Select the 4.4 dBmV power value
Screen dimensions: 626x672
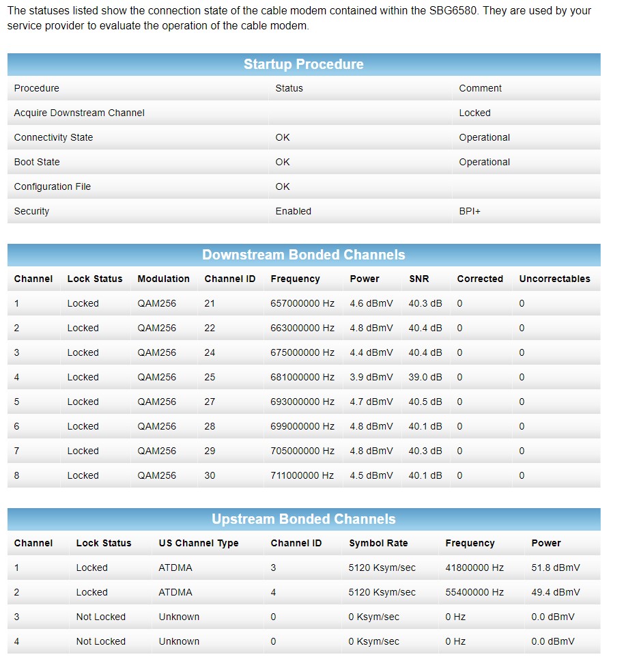pyautogui.click(x=371, y=352)
